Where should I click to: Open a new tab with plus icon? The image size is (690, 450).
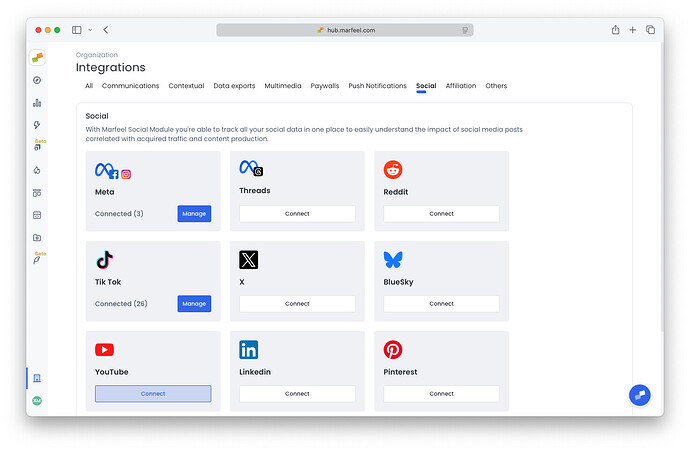[632, 30]
